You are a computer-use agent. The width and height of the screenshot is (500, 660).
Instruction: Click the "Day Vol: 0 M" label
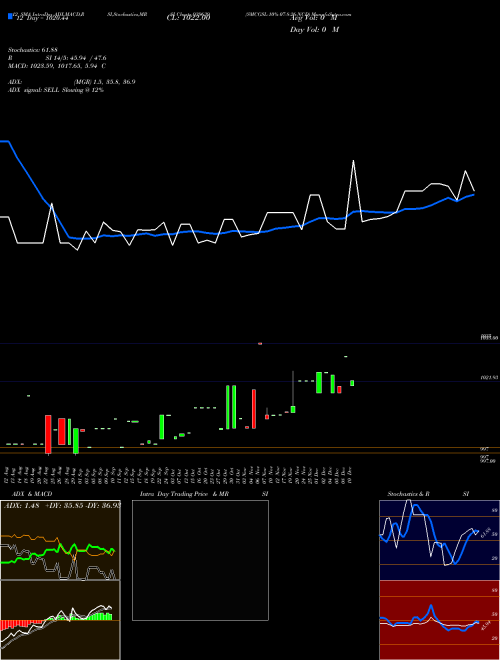tap(314, 30)
